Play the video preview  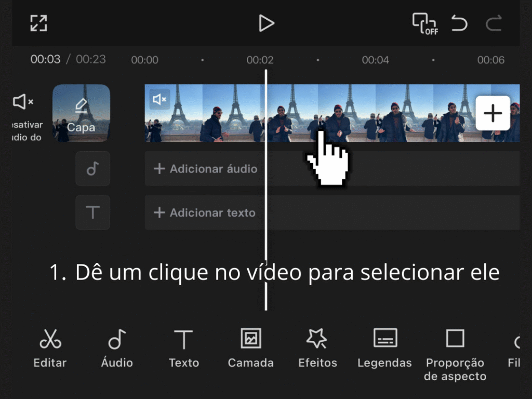[266, 23]
